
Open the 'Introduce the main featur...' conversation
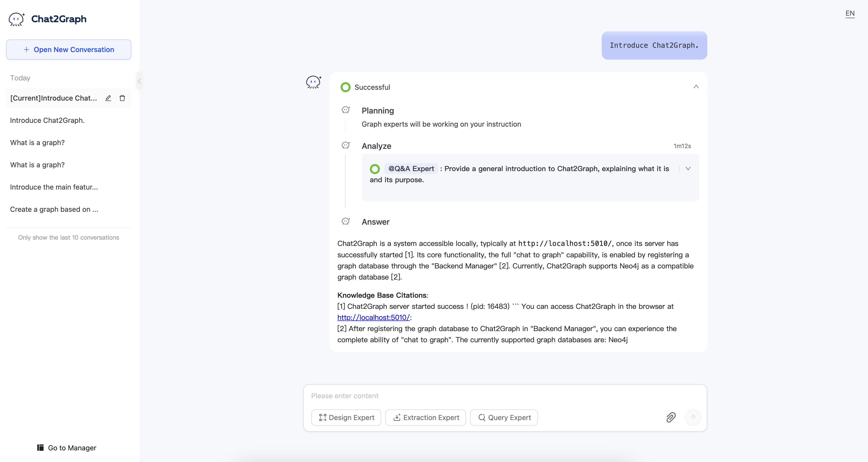tap(54, 187)
